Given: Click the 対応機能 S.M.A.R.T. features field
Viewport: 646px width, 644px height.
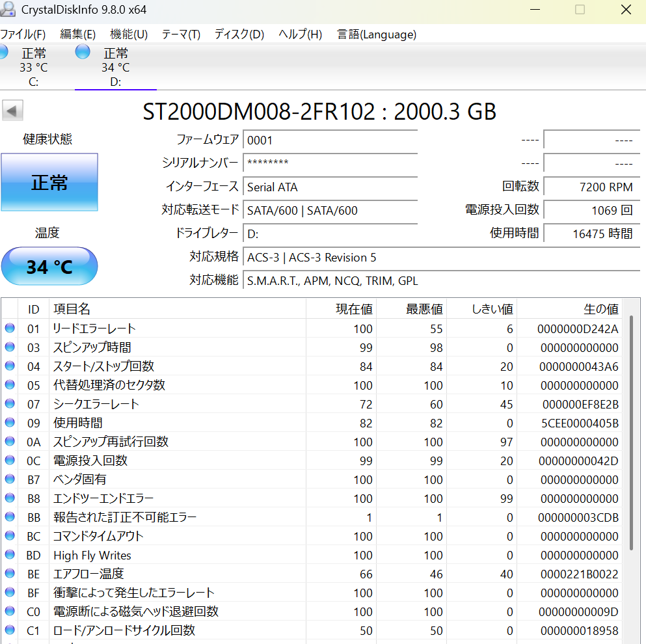Looking at the screenshot, I should coord(442,280).
